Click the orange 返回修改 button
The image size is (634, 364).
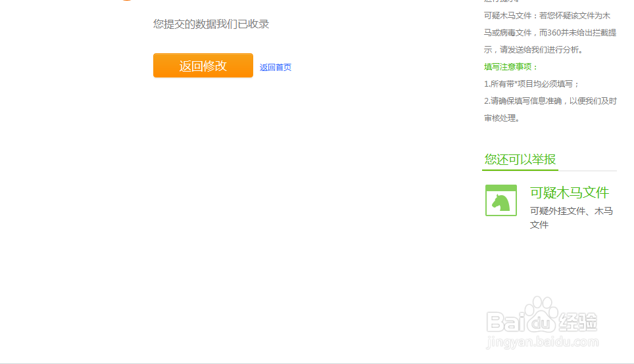click(203, 66)
